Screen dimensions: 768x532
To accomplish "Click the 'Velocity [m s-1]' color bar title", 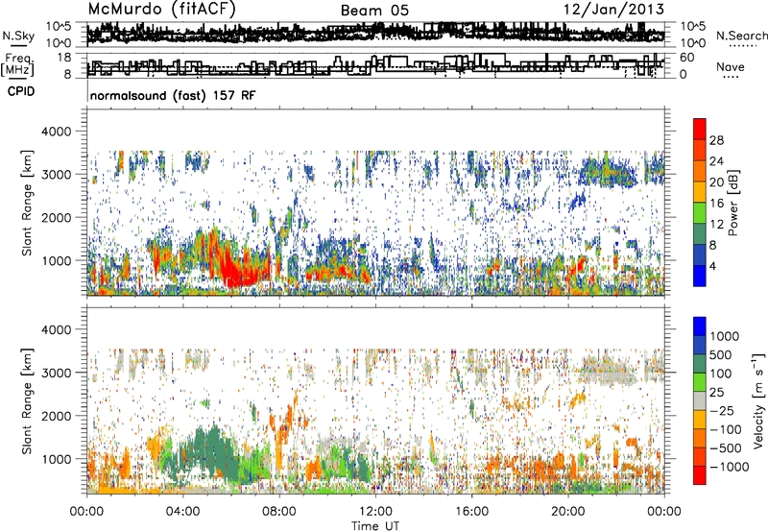I will click(x=758, y=400).
